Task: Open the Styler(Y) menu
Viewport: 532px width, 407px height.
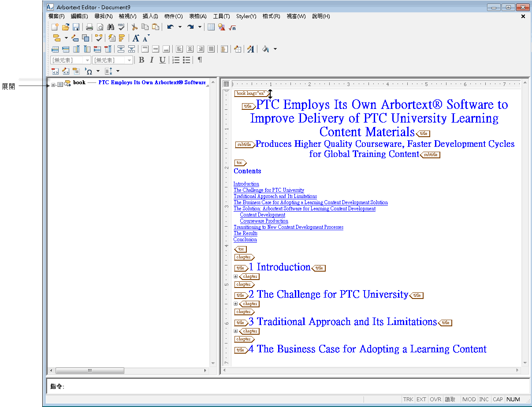Action: click(x=246, y=16)
